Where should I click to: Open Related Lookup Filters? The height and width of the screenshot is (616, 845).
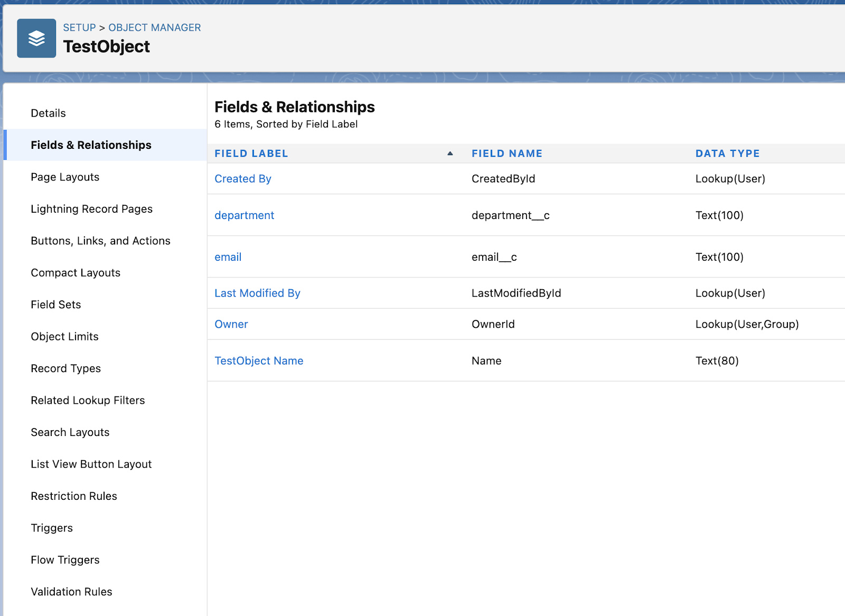88,400
